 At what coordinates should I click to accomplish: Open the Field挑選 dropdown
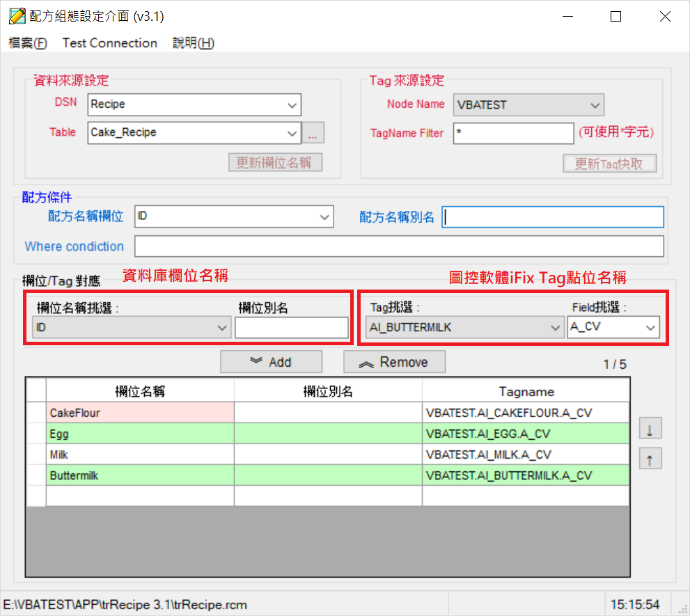tap(650, 328)
